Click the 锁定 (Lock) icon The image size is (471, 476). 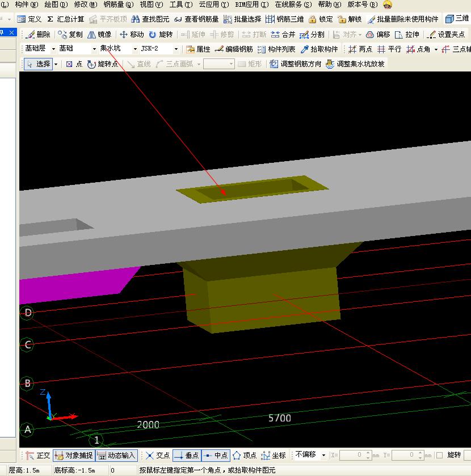pos(321,19)
